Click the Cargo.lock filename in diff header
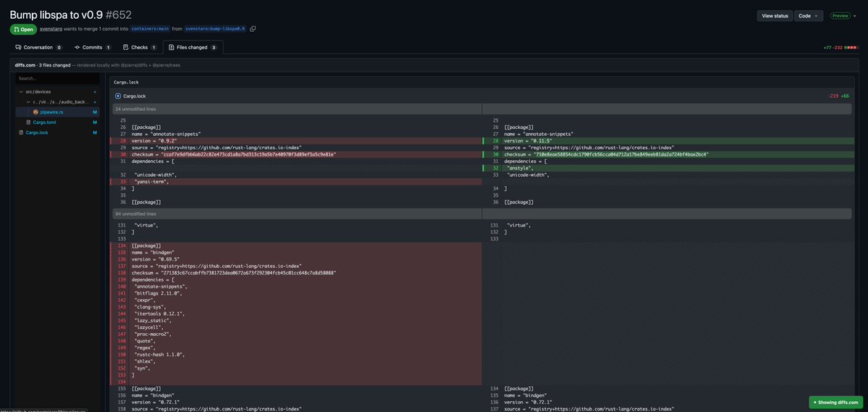The image size is (868, 412). [135, 96]
